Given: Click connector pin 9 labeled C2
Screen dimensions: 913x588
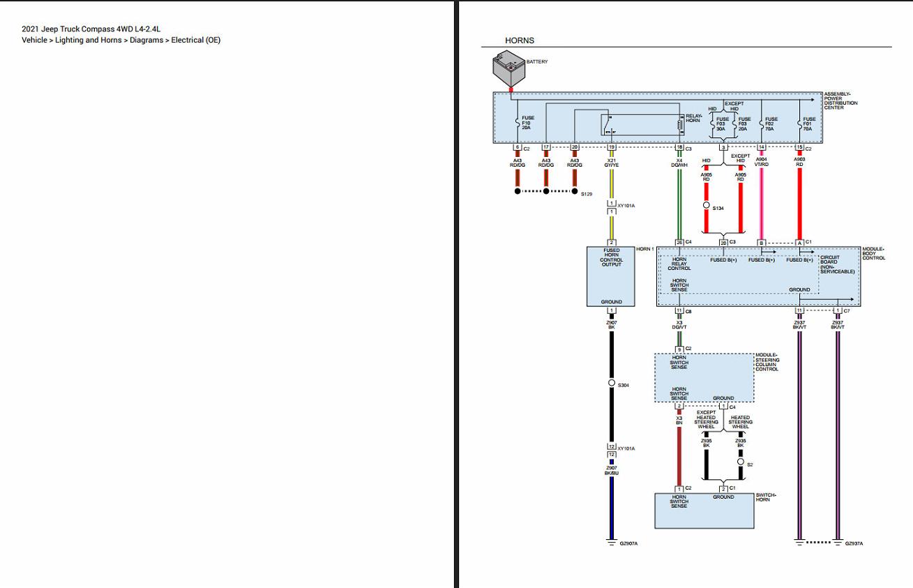Looking at the screenshot, I should [679, 349].
